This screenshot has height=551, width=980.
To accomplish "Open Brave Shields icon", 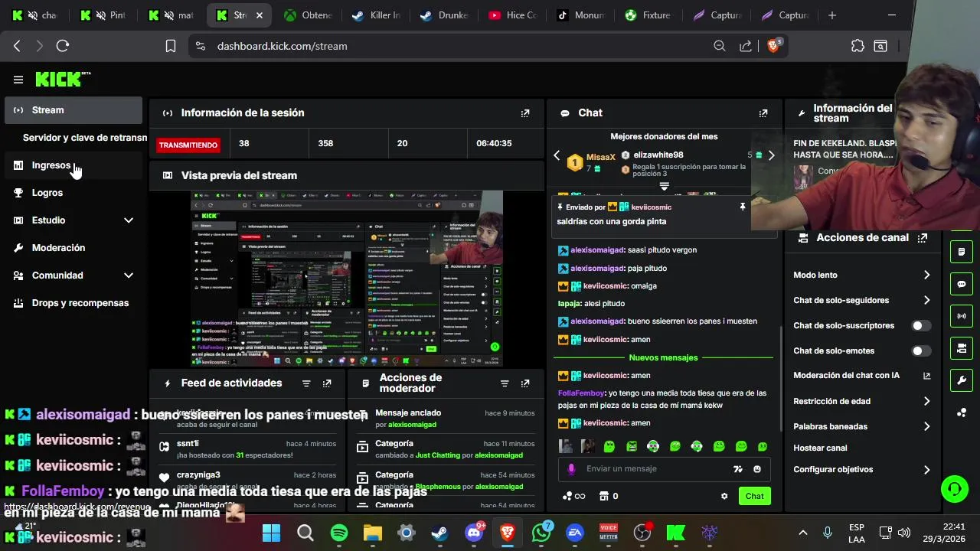I will (x=773, y=46).
